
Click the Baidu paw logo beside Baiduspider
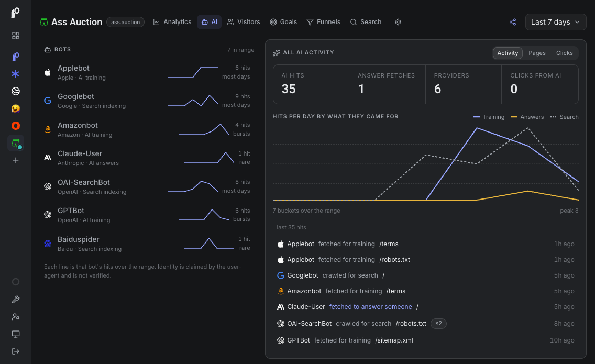click(x=48, y=244)
